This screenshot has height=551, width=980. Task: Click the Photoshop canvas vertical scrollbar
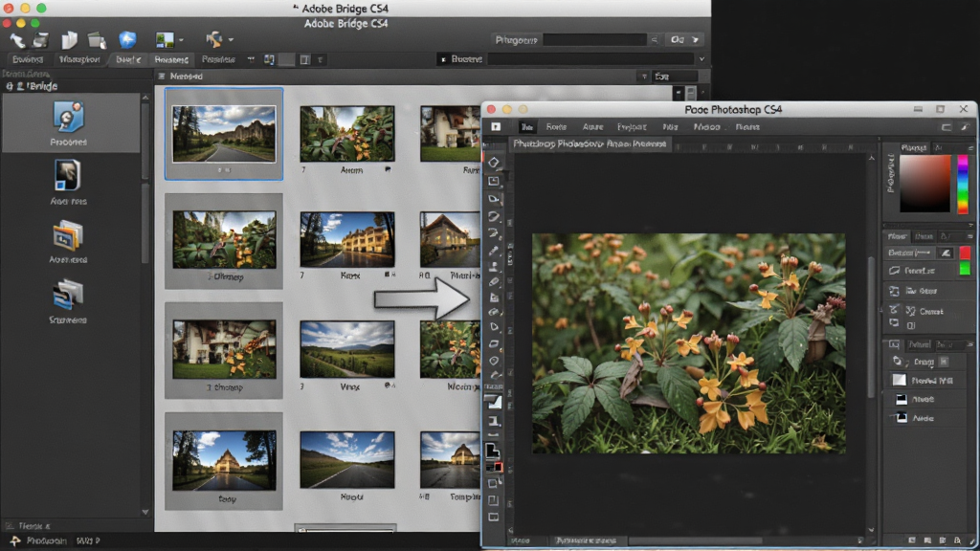click(871, 325)
